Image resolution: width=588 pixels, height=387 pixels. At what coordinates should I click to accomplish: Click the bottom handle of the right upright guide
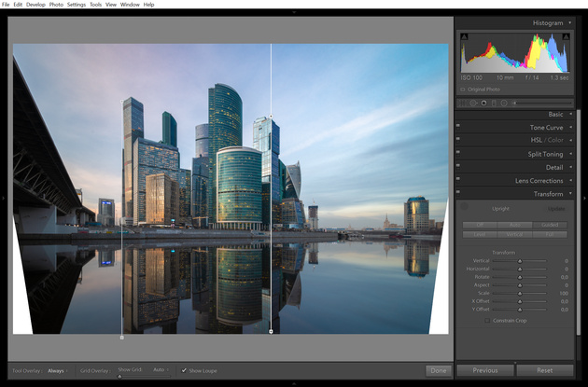click(x=271, y=332)
